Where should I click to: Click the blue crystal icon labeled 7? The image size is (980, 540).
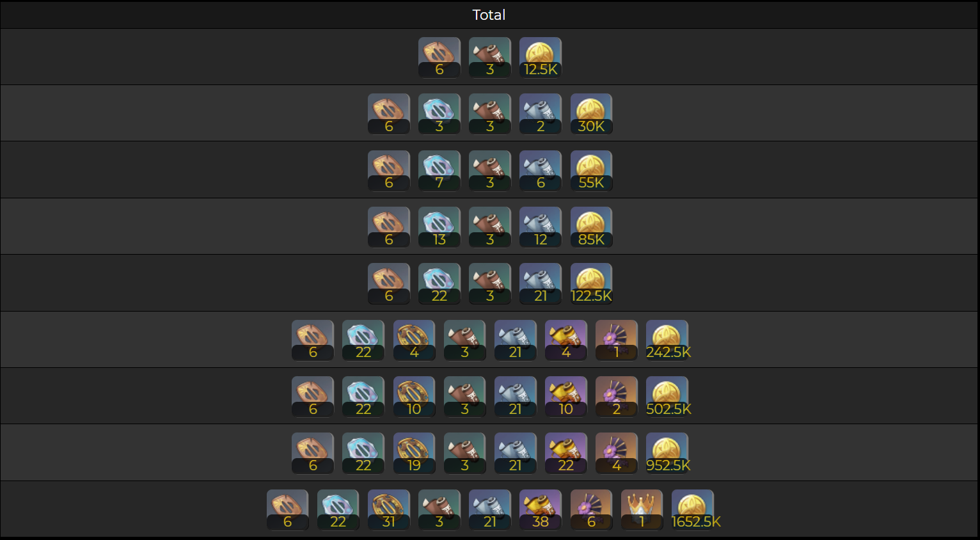(x=439, y=171)
